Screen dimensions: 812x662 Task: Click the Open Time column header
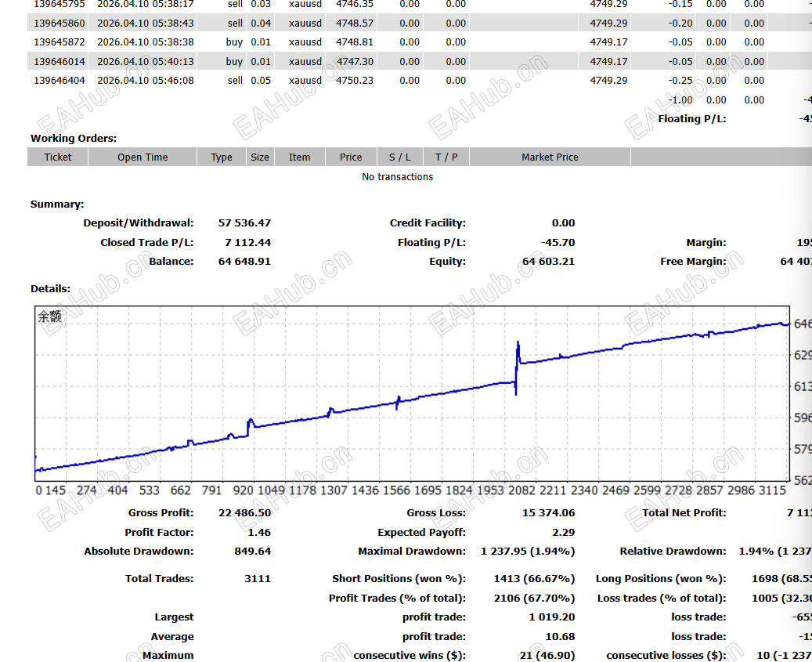coord(143,157)
